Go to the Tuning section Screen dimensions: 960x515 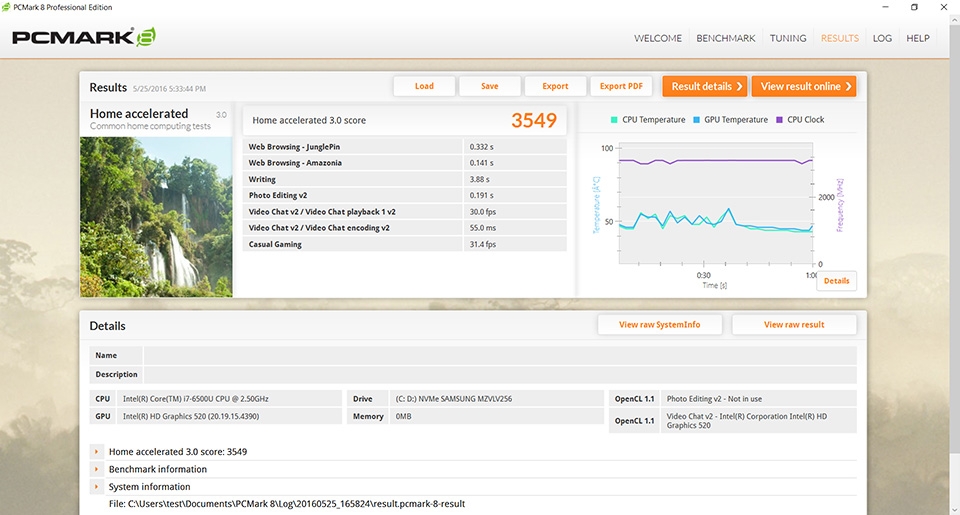coord(787,38)
